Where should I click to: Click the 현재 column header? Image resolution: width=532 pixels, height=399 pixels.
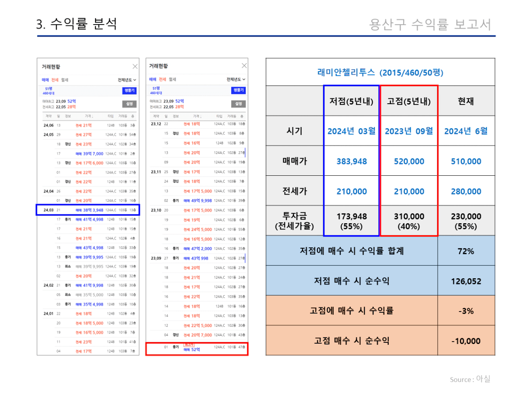[466, 101]
